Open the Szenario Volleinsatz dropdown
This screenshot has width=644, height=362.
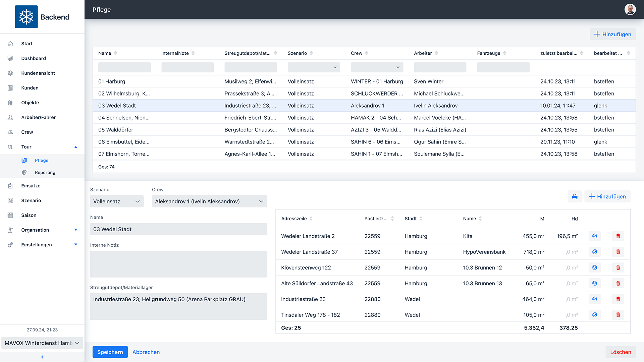tap(116, 201)
